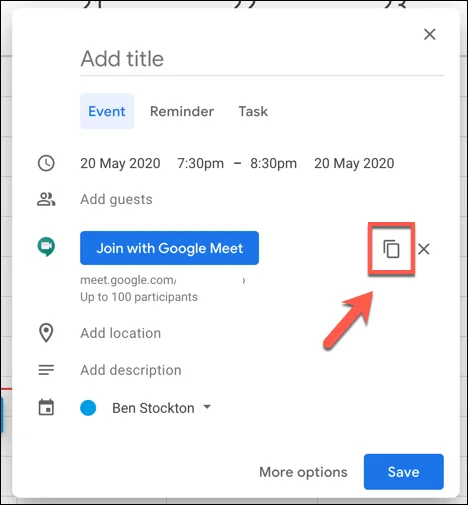Open the blue event color swatch
The width and height of the screenshot is (468, 505).
[x=88, y=408]
